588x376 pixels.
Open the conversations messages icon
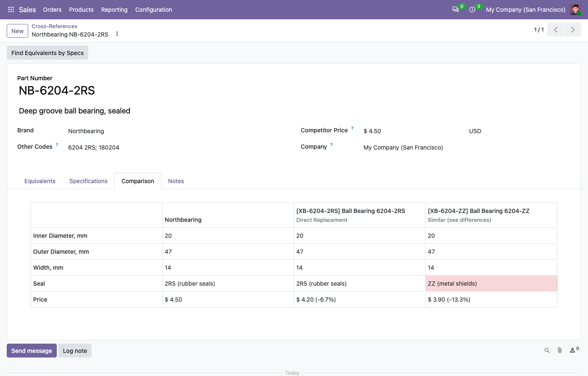(x=455, y=10)
